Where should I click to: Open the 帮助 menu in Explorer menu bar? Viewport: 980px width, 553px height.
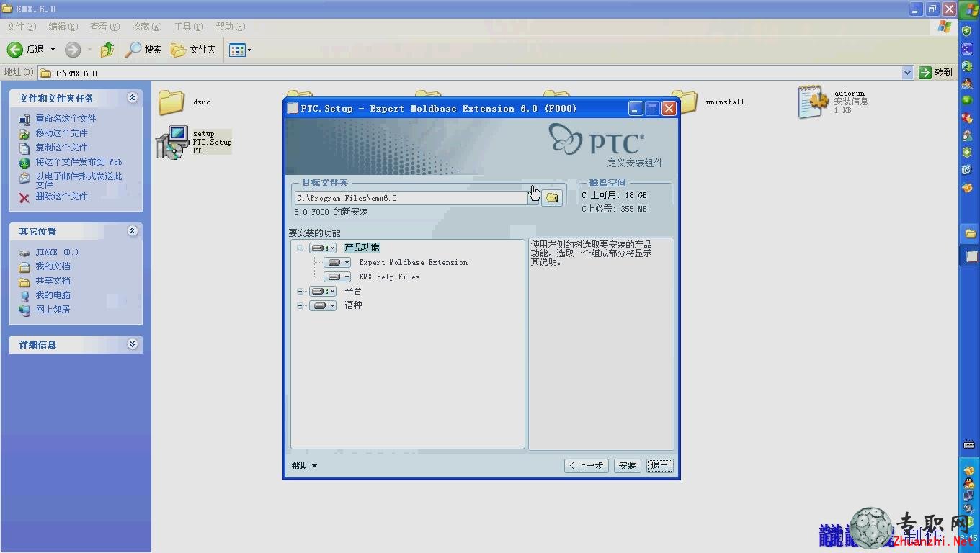(x=230, y=27)
